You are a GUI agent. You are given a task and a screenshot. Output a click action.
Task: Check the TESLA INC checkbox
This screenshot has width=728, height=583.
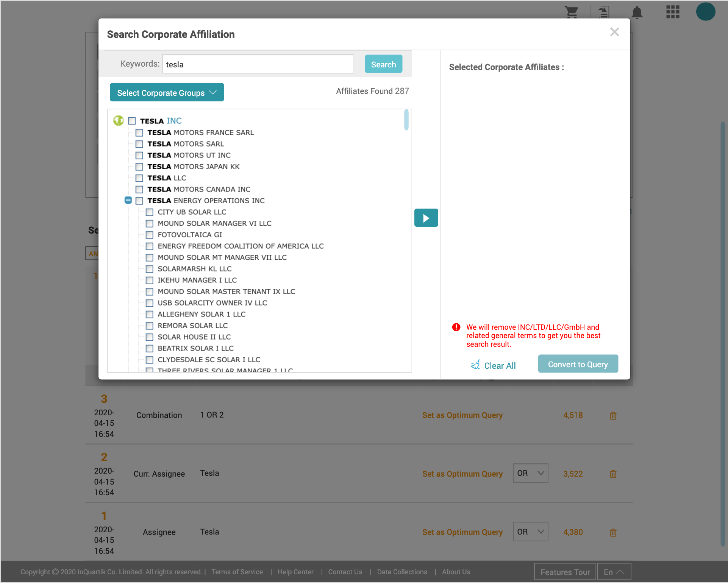pos(132,121)
